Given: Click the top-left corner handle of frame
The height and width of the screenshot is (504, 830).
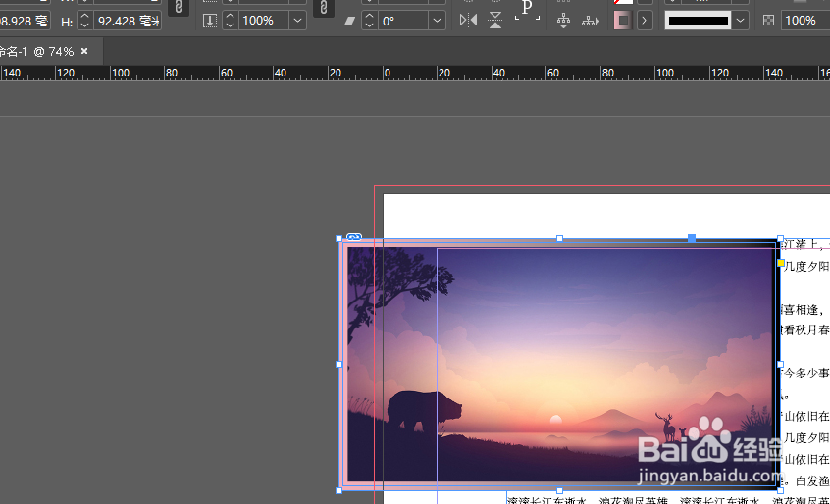Looking at the screenshot, I should [x=339, y=239].
